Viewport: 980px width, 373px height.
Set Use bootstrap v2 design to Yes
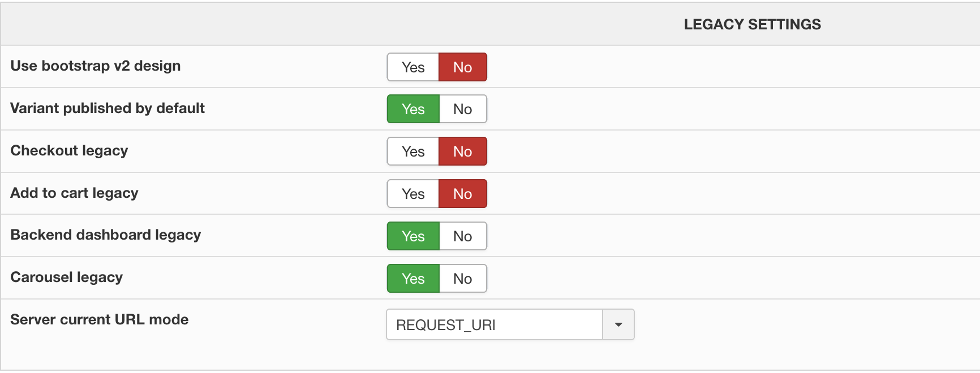coord(413,67)
